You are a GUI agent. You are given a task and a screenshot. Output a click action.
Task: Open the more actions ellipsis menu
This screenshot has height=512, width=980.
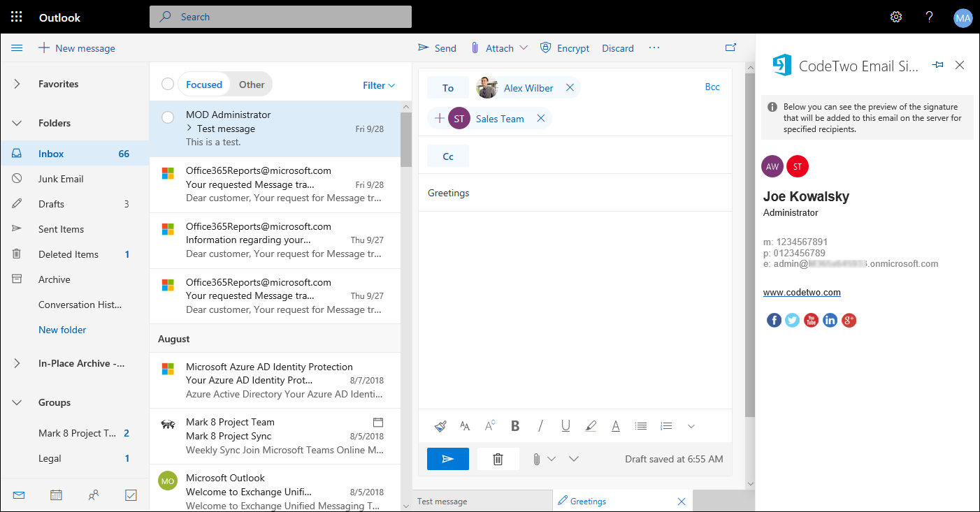click(x=654, y=47)
